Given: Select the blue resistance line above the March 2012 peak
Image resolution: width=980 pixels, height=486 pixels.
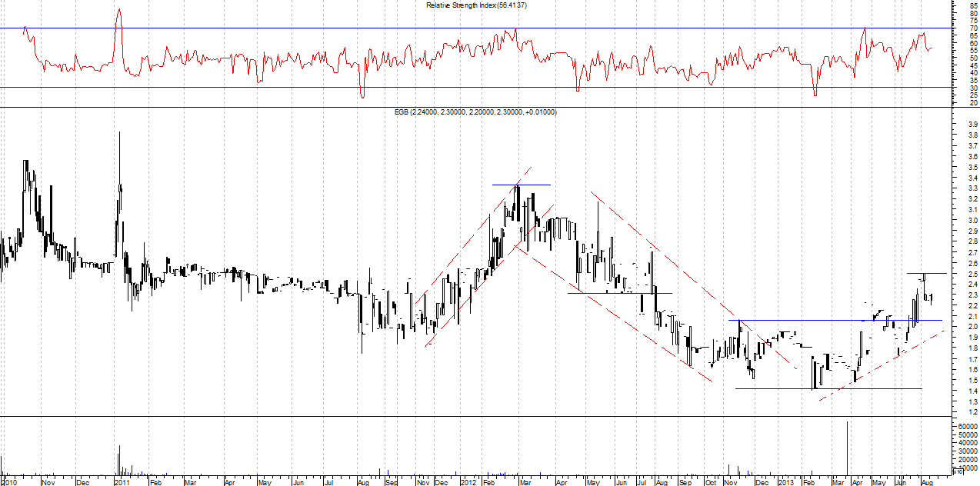Looking at the screenshot, I should 522,185.
